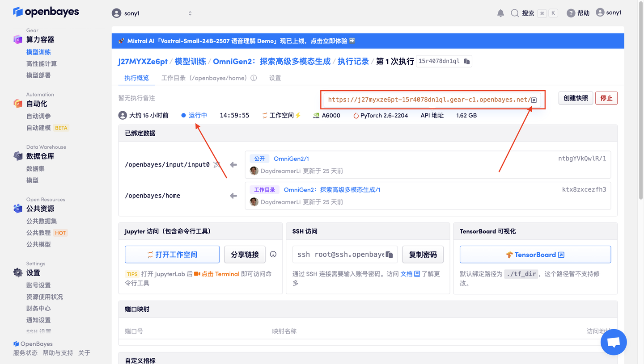The height and width of the screenshot is (364, 644).
Task: Click the 公共资源 section icon
Action: pos(18,209)
